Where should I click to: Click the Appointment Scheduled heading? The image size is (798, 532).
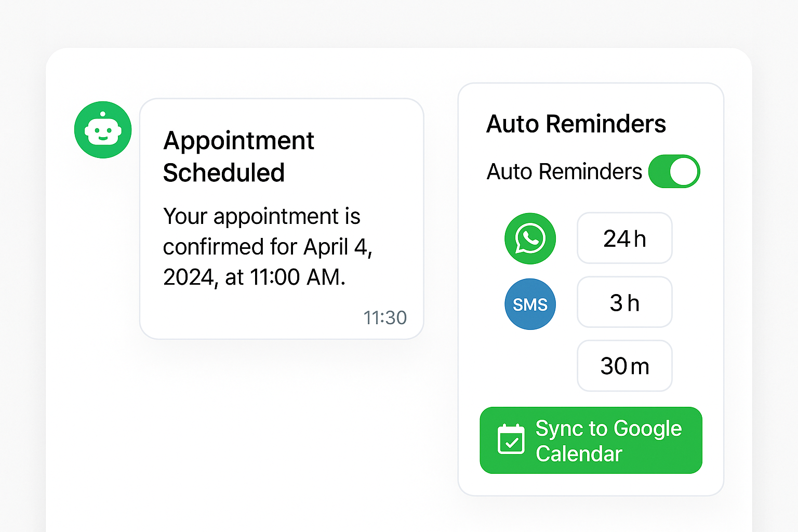(238, 156)
